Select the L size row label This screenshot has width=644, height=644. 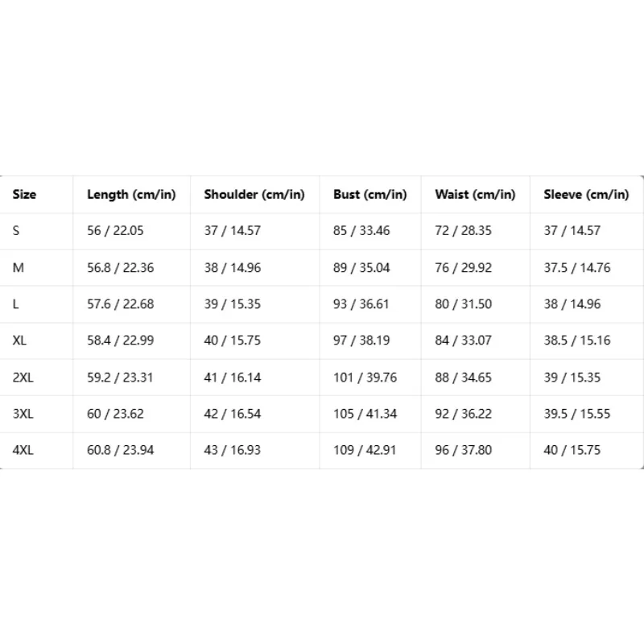coord(15,304)
